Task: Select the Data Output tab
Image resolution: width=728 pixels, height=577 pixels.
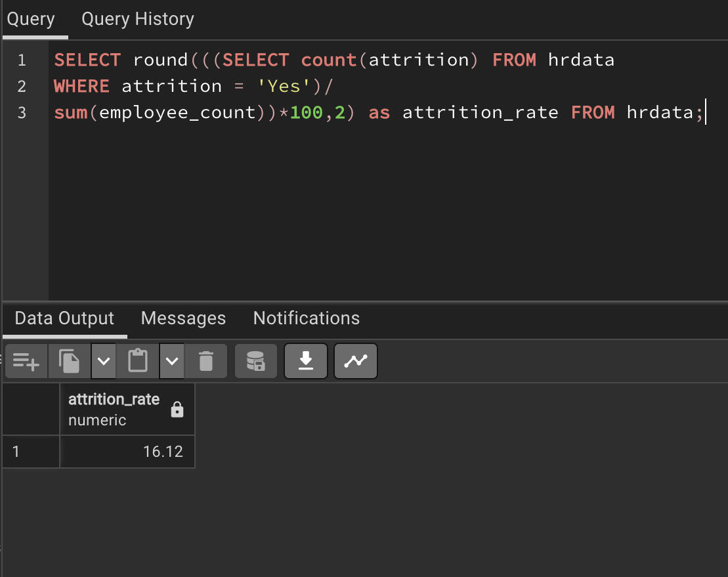Action: point(64,318)
